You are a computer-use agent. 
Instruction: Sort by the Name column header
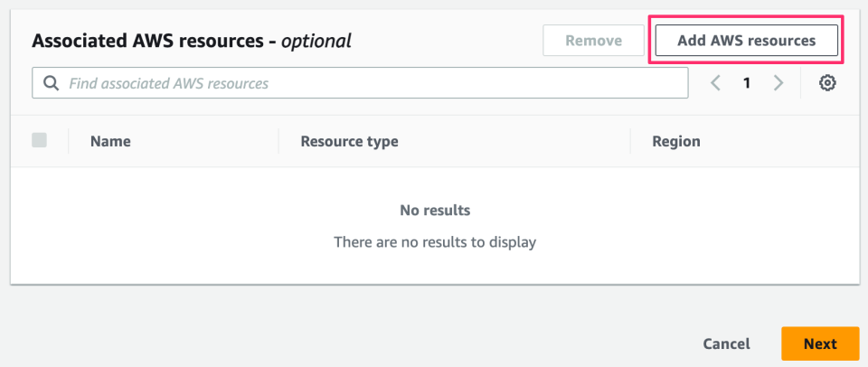[x=110, y=141]
